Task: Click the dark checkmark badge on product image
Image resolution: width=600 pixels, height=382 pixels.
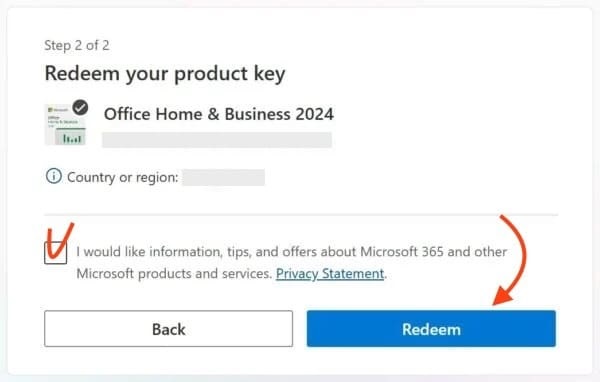Action: (80, 108)
